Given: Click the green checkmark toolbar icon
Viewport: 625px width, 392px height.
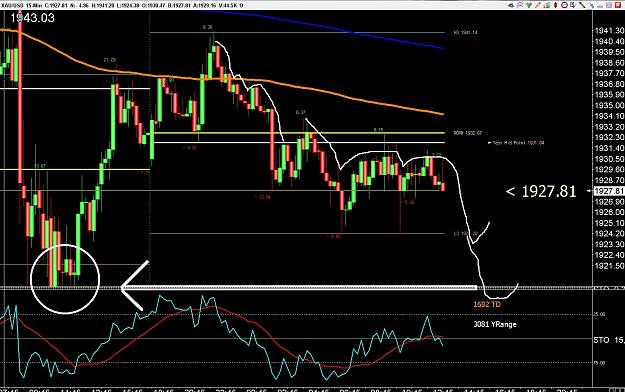Looking at the screenshot, I should pyautogui.click(x=529, y=5).
